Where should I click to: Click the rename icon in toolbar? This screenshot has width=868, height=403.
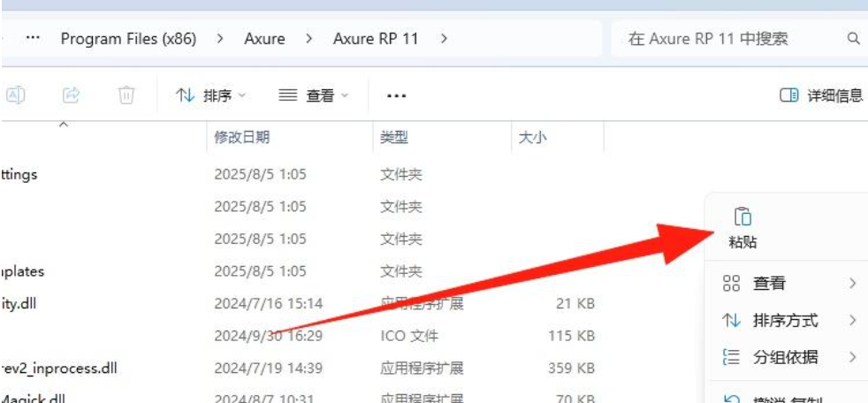(15, 95)
